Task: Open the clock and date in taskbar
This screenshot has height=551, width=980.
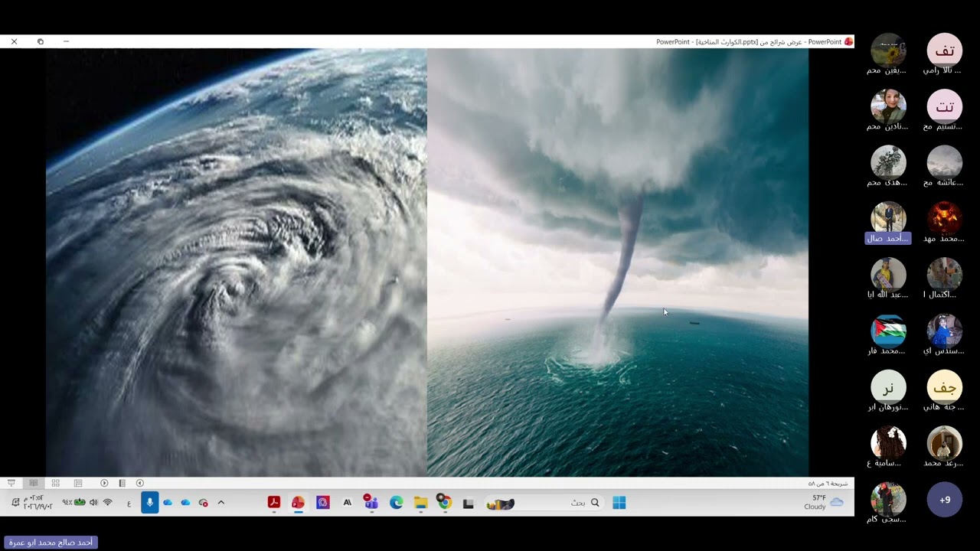Action: (38, 503)
